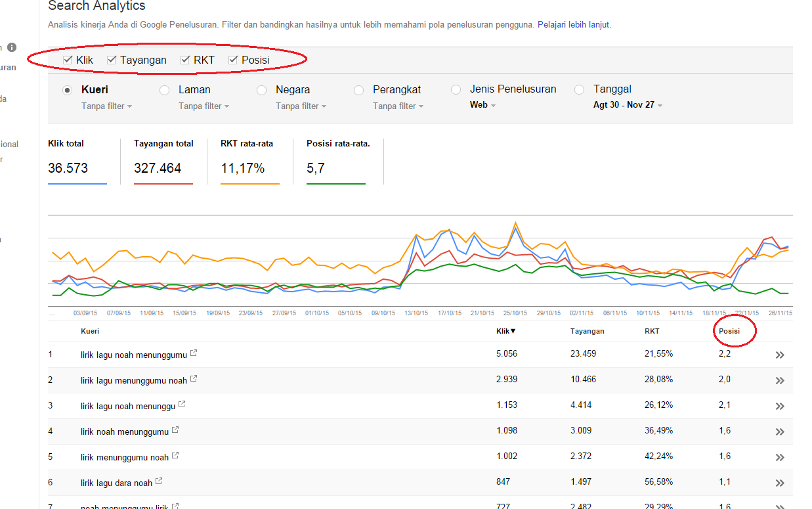This screenshot has height=509, width=812.
Task: Click double-arrow icon in row 6
Action: 780,483
